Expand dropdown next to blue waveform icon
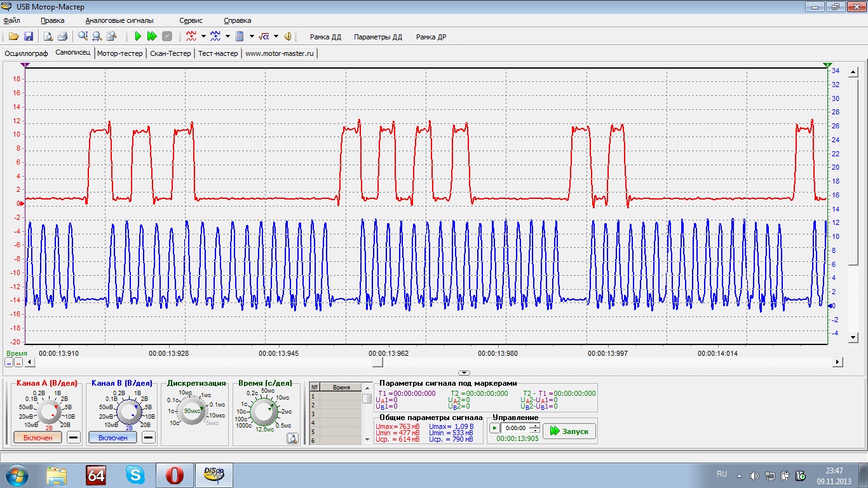 (x=227, y=37)
